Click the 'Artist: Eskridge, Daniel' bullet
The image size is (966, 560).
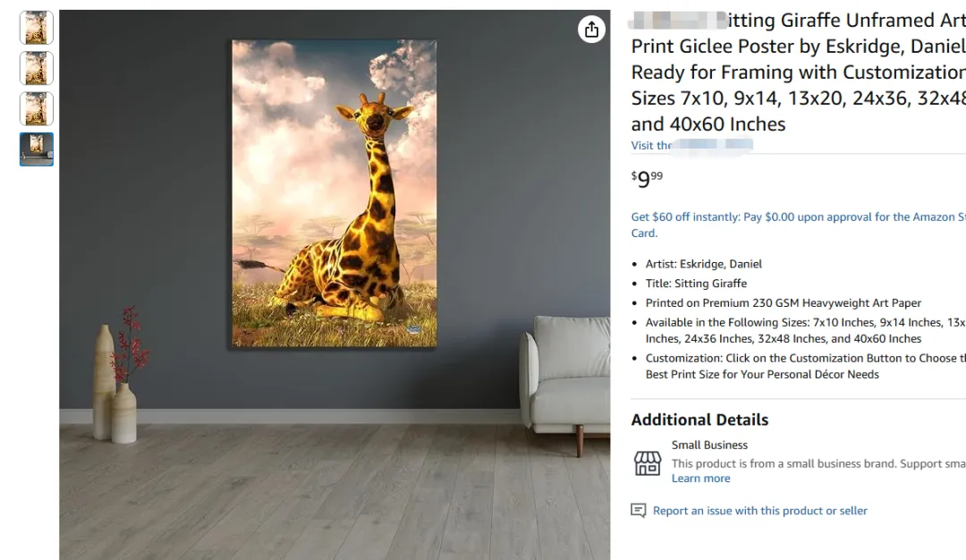tap(704, 264)
